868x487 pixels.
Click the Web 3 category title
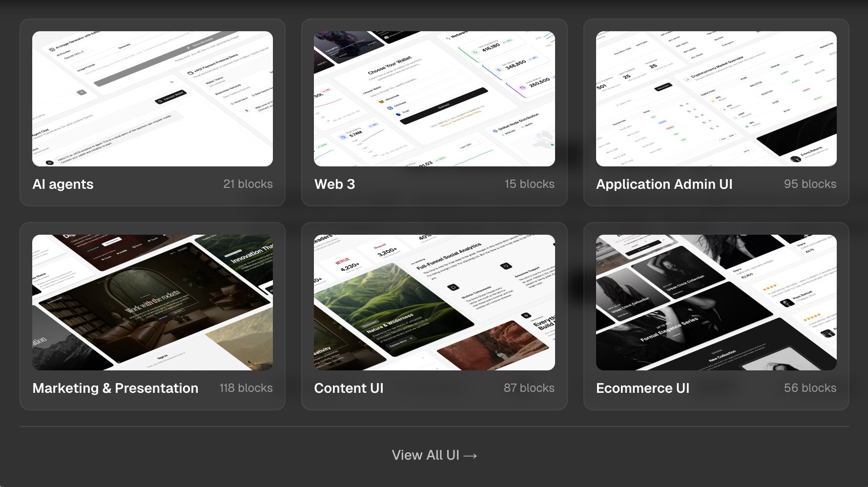(334, 184)
